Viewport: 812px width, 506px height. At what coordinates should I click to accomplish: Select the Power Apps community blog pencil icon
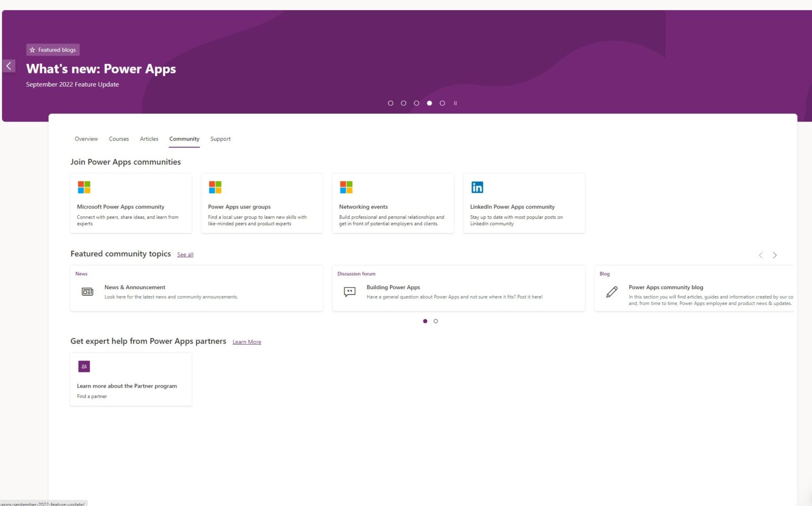tap(612, 291)
